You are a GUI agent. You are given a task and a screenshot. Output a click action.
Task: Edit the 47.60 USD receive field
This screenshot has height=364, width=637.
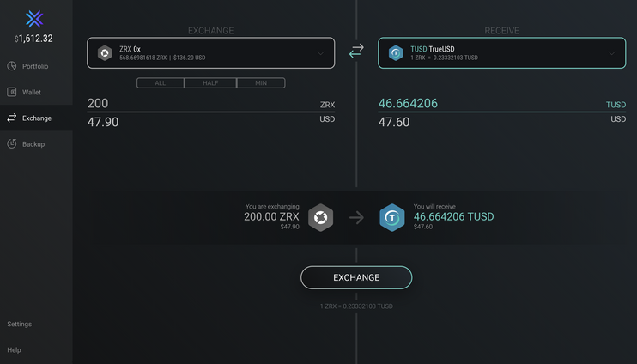tap(501, 122)
